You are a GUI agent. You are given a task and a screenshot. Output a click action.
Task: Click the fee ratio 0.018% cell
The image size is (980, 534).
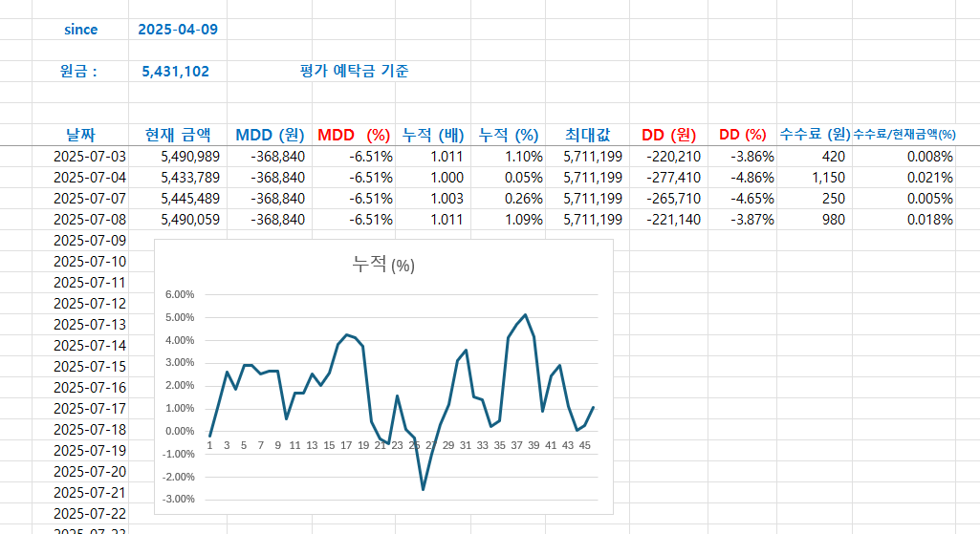904,220
